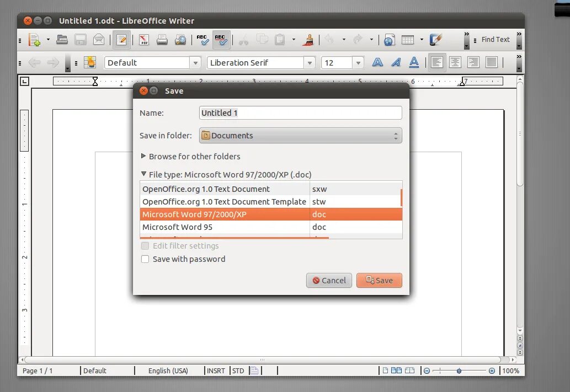Enable Centered paragraph alignment

tap(455, 62)
